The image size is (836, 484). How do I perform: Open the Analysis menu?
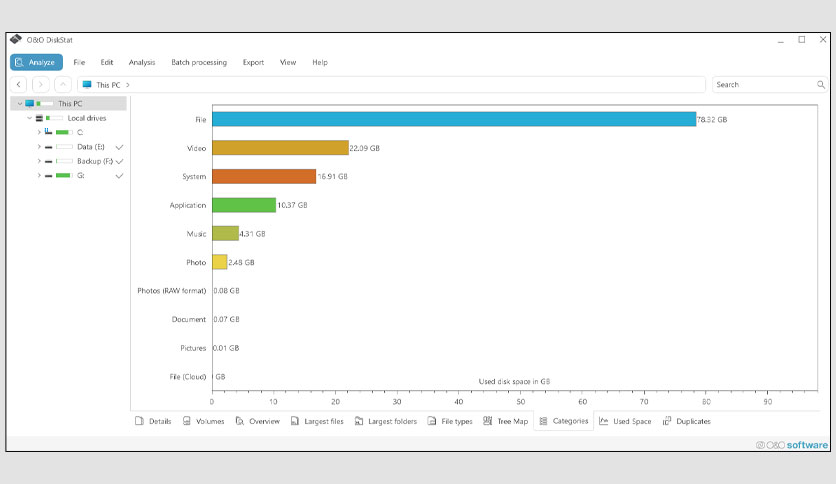pos(142,62)
